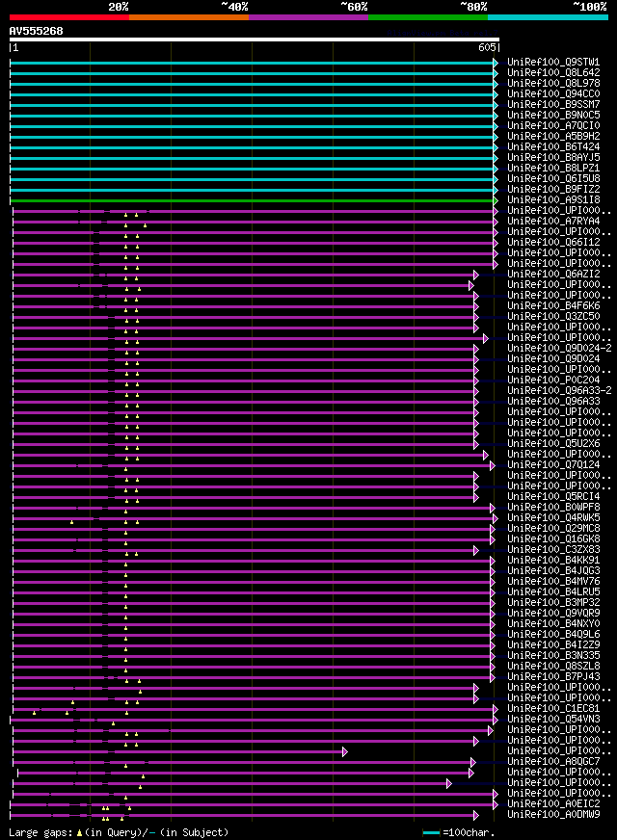Select the UniRef100_A0DMW9 label
The image size is (617, 840).
(553, 814)
